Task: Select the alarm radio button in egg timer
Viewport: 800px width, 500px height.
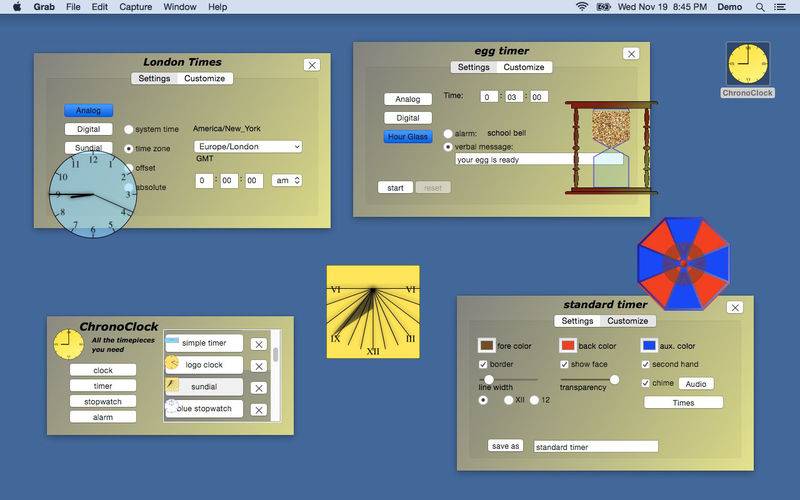Action: [x=448, y=134]
